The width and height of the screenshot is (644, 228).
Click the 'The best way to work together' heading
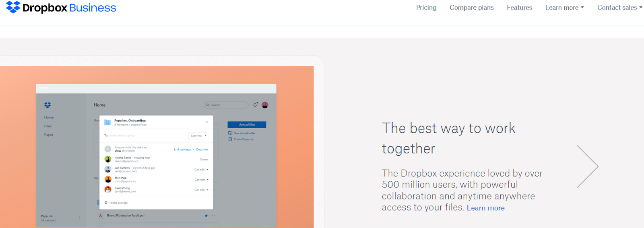pos(448,138)
